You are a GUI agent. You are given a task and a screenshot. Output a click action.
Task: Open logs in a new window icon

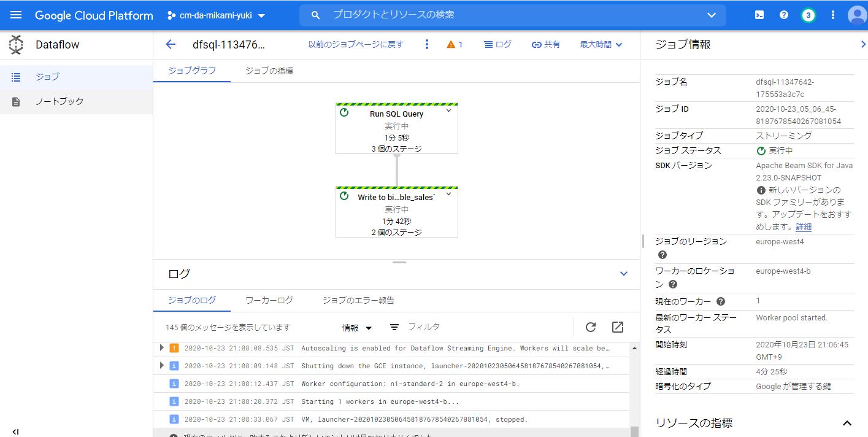point(617,327)
